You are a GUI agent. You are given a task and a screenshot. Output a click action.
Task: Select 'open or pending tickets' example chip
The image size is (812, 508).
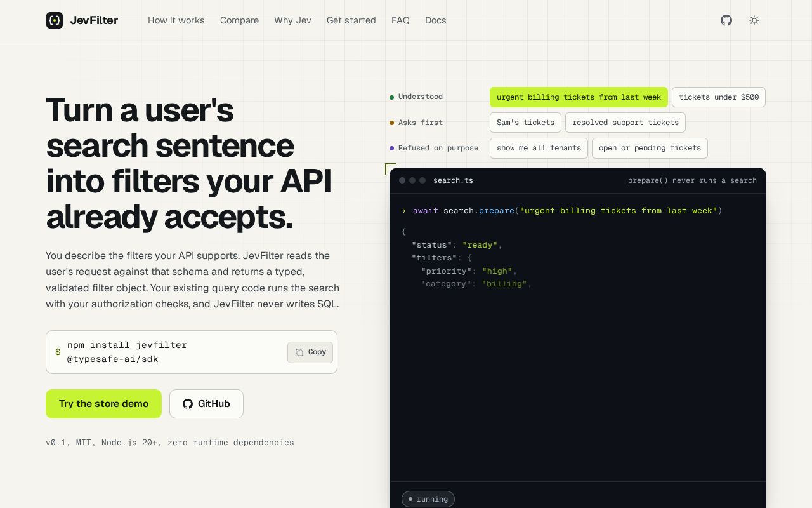pyautogui.click(x=650, y=148)
